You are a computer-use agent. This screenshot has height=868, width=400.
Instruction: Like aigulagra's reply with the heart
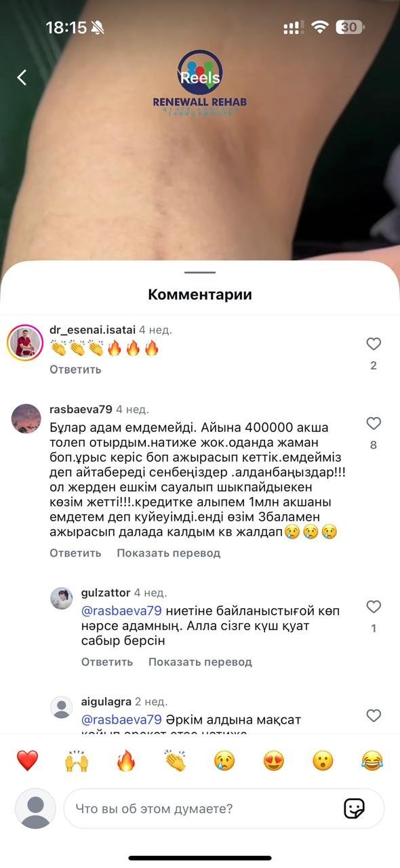(374, 715)
